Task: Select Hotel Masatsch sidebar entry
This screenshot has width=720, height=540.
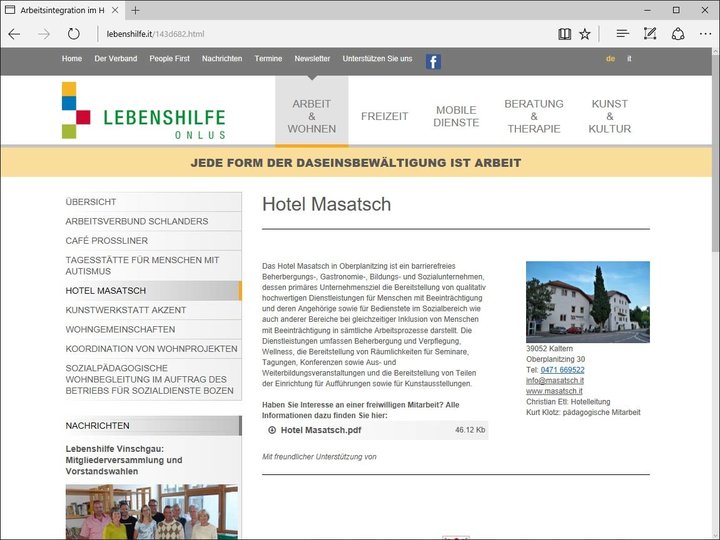Action: click(x=153, y=291)
